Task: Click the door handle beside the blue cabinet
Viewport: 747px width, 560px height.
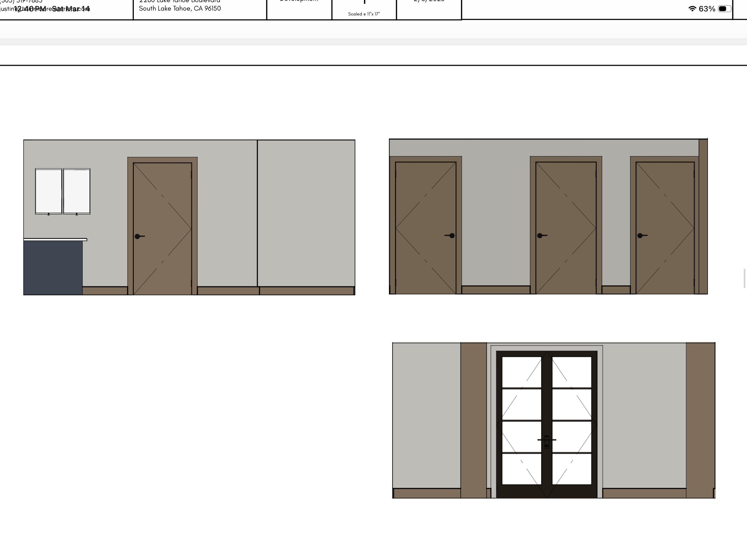Action: (x=138, y=236)
